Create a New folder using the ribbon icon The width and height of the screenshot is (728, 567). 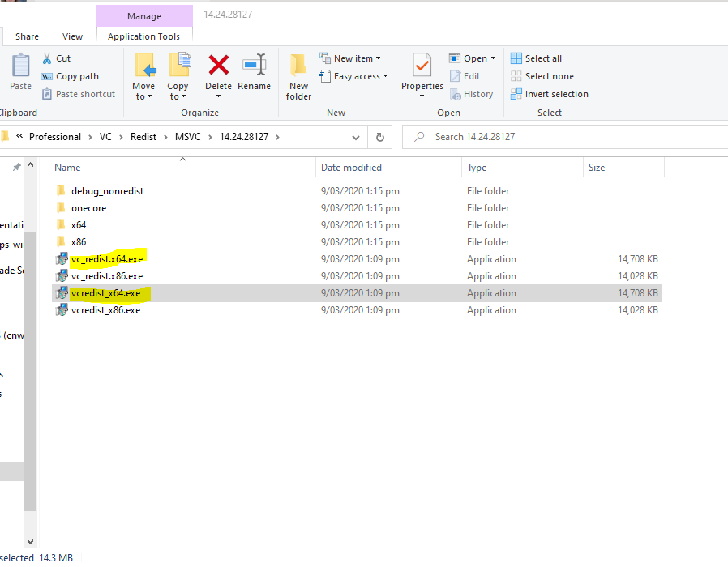[x=298, y=78]
